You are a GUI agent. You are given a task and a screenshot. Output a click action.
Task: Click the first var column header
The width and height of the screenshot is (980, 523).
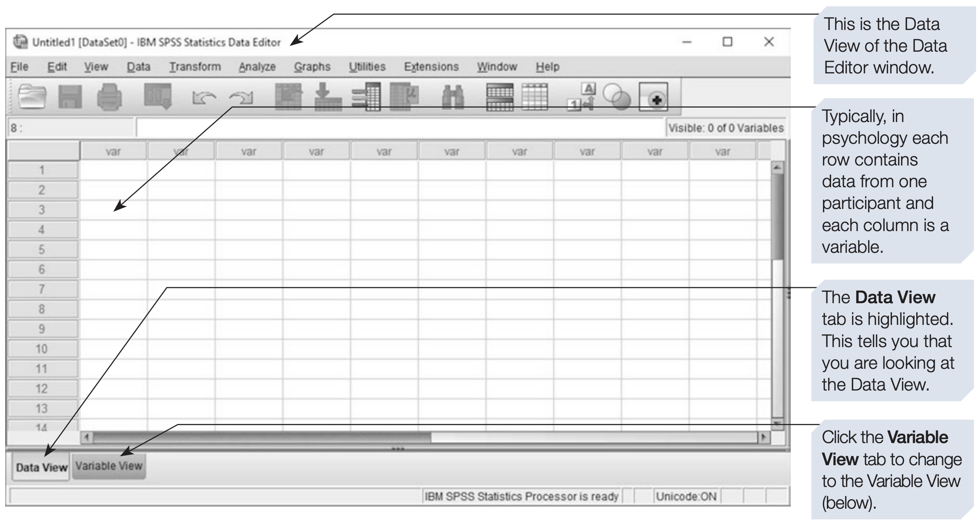(x=113, y=152)
